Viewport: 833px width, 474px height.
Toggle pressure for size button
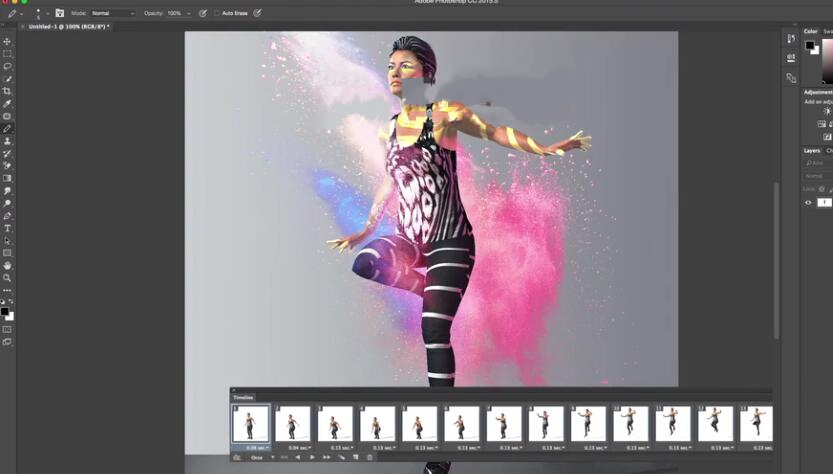257,13
